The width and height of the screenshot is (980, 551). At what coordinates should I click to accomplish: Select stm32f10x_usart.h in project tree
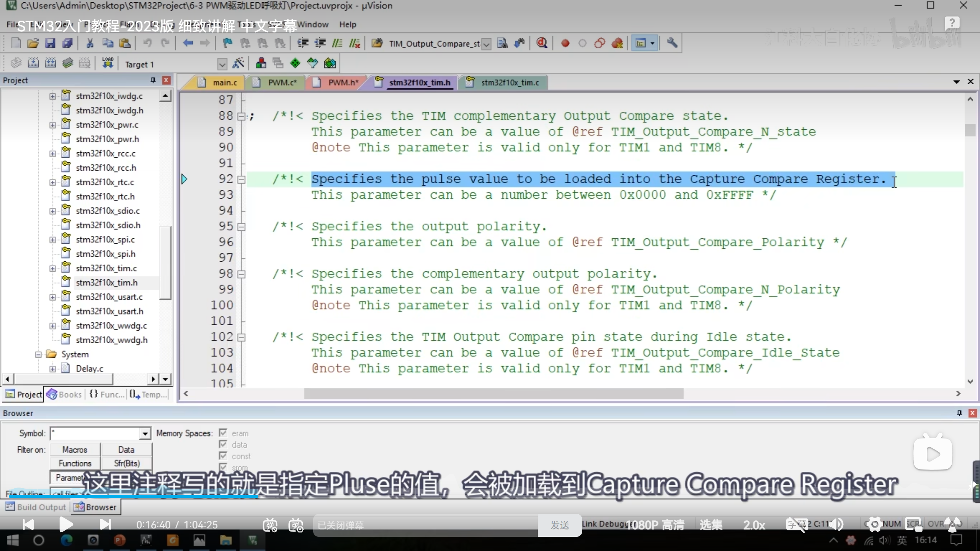pos(109,311)
